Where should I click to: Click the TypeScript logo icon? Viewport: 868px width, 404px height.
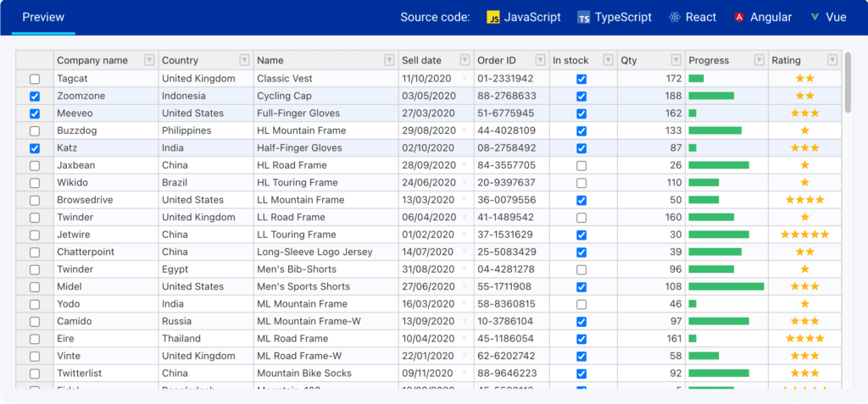583,17
